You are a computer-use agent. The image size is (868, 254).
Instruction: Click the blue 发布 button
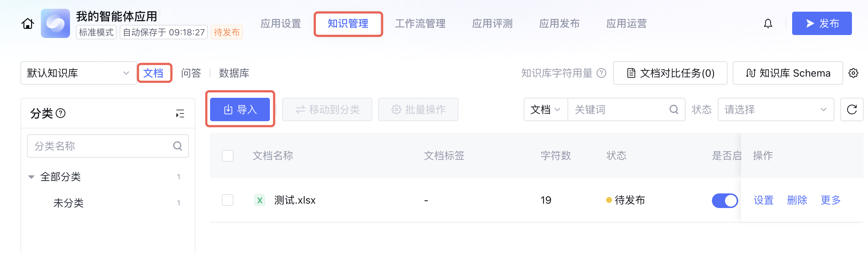(x=822, y=24)
